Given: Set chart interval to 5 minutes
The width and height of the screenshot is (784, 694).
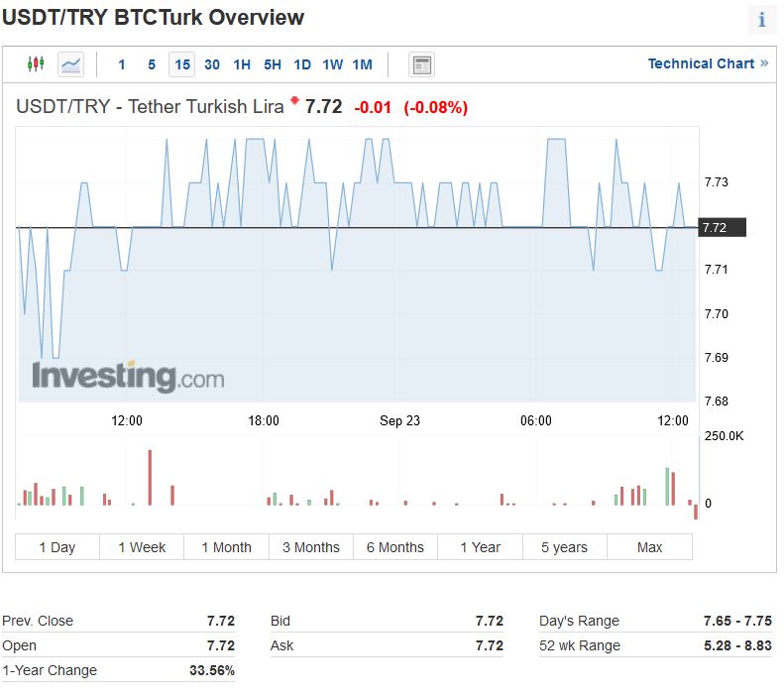Looking at the screenshot, I should click(x=152, y=64).
